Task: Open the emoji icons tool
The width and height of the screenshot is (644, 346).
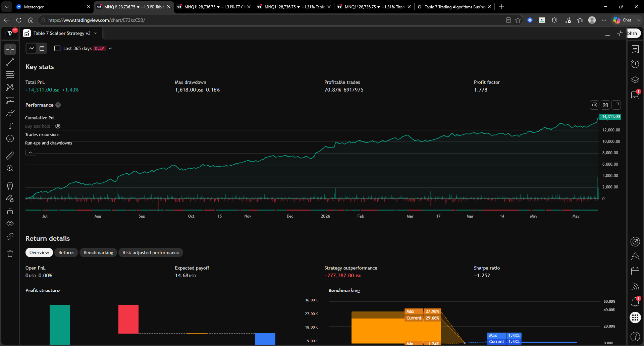Action: click(10, 138)
